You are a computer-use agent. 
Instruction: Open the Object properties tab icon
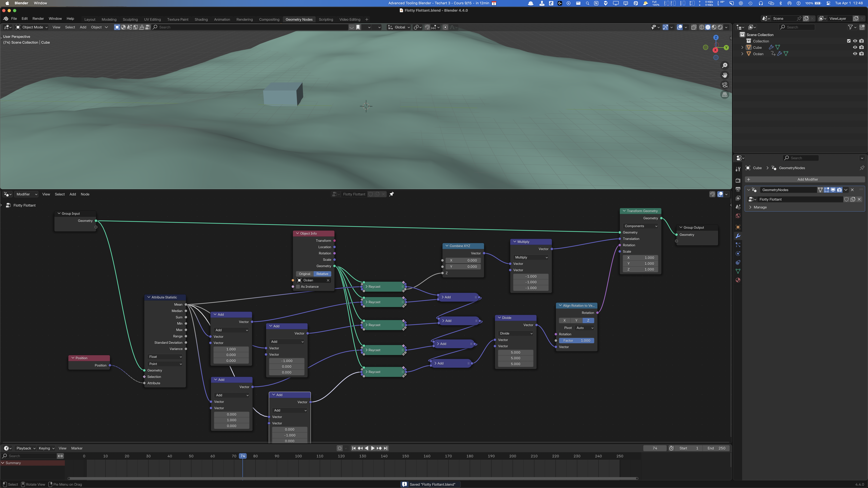point(738,227)
